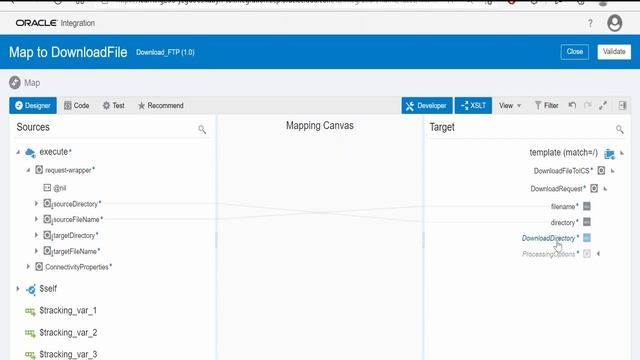Collapse the request-wrapper node

click(28, 170)
